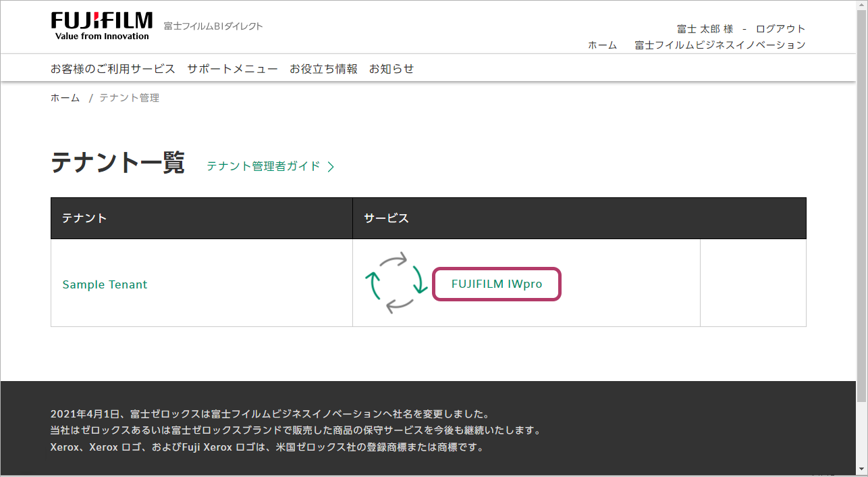
Task: Go to ホーム in the top-right header
Action: click(602, 45)
